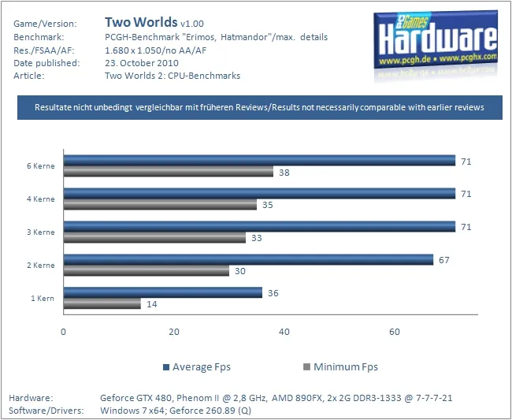Click the '0' x-axis tick label
Viewport: 512px width, 420px height.
point(63,333)
